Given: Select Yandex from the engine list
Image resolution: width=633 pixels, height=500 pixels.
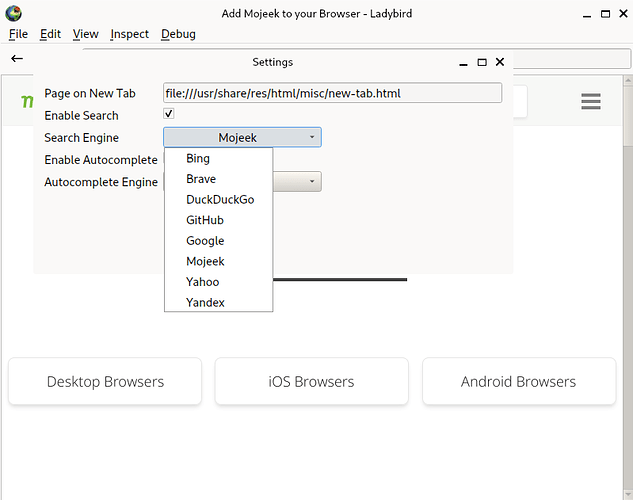Looking at the screenshot, I should [x=218, y=302].
